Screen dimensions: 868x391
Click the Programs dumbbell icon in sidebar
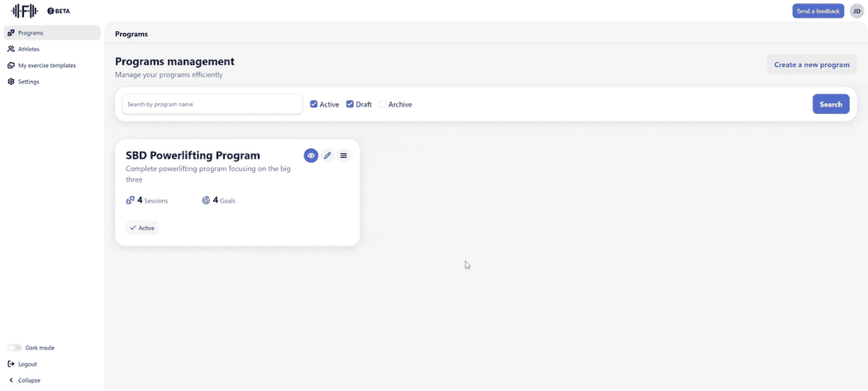(11, 33)
